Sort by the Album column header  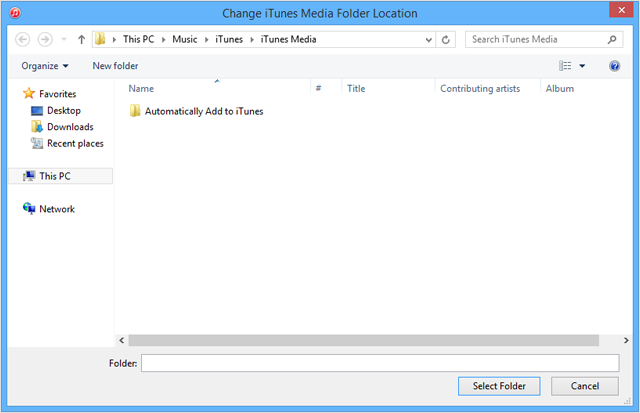[560, 89]
